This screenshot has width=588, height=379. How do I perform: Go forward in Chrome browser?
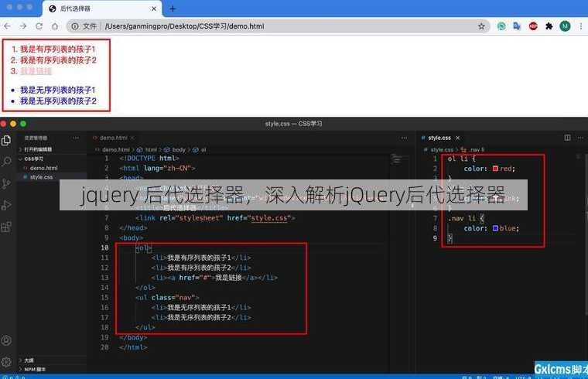click(23, 26)
